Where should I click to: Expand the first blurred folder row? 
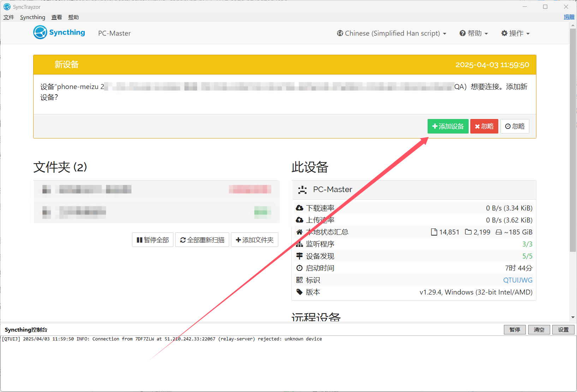157,190
